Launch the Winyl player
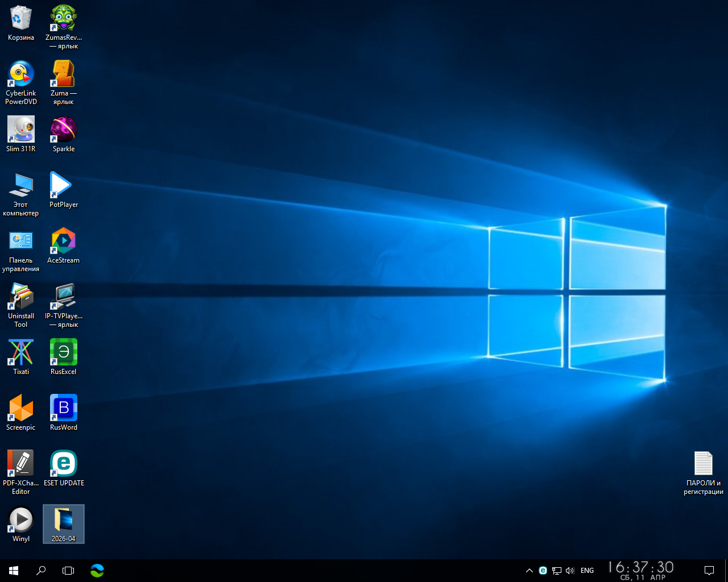This screenshot has height=582, width=728. click(21, 524)
